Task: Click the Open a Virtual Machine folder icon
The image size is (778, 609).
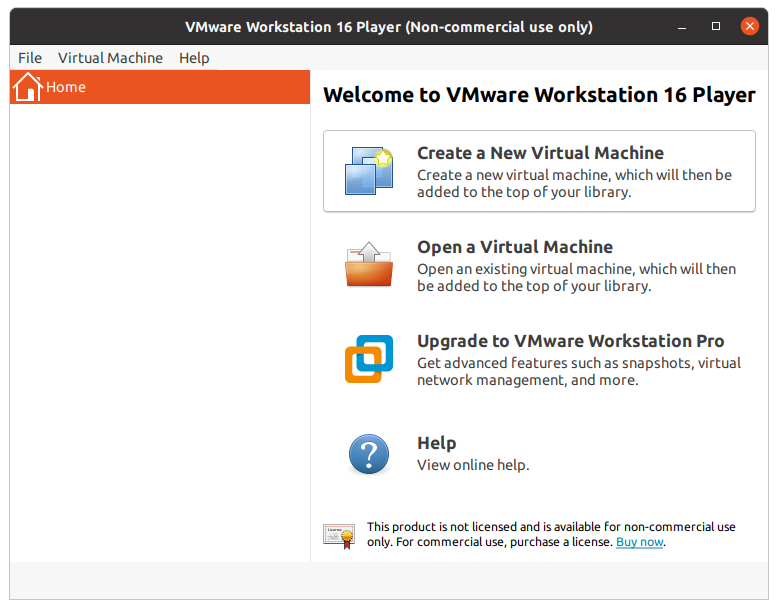Action: (369, 264)
